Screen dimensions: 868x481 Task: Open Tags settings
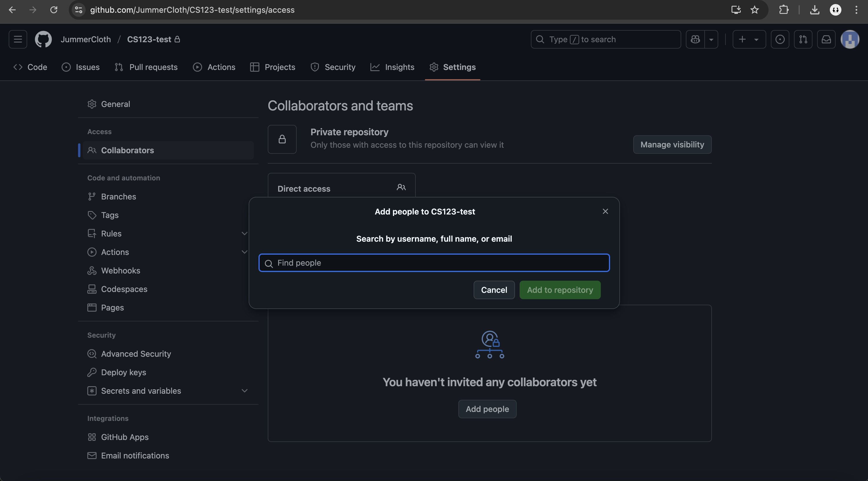click(168, 215)
